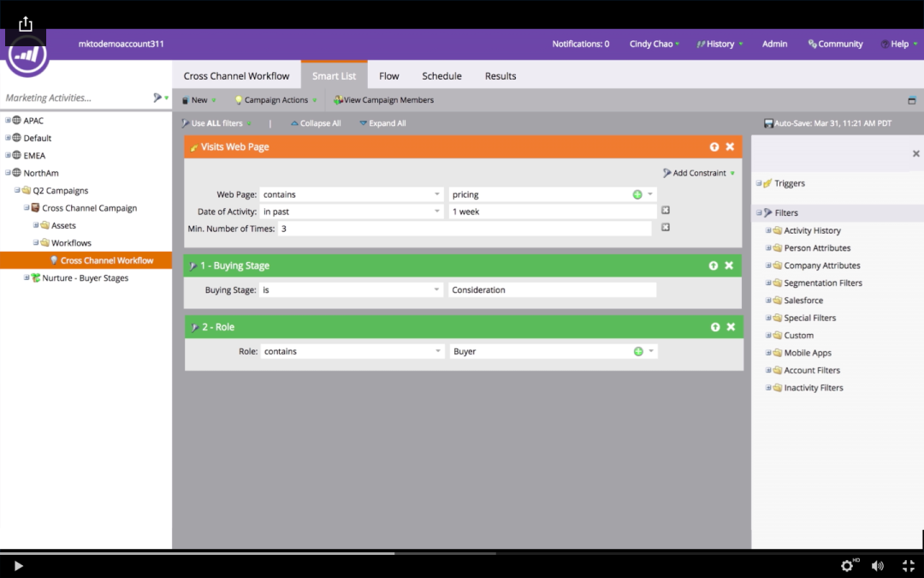
Task: Remove the Date of Activity constraint
Action: click(x=666, y=211)
